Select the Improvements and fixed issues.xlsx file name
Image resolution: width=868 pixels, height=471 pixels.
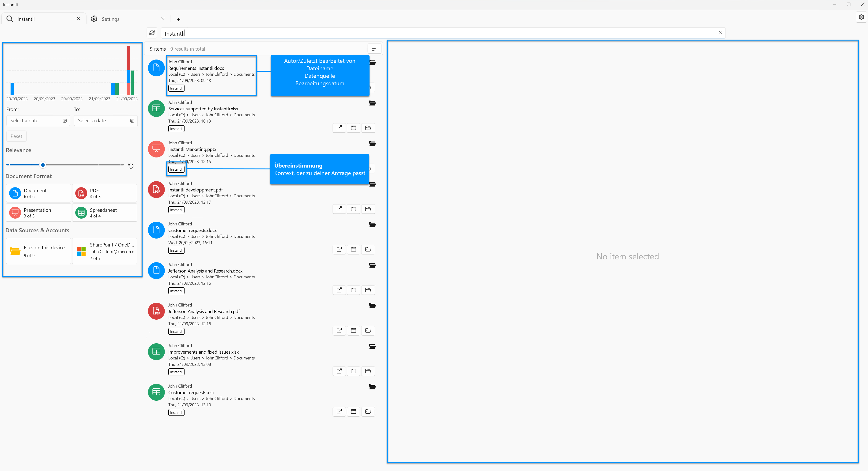[203, 352]
